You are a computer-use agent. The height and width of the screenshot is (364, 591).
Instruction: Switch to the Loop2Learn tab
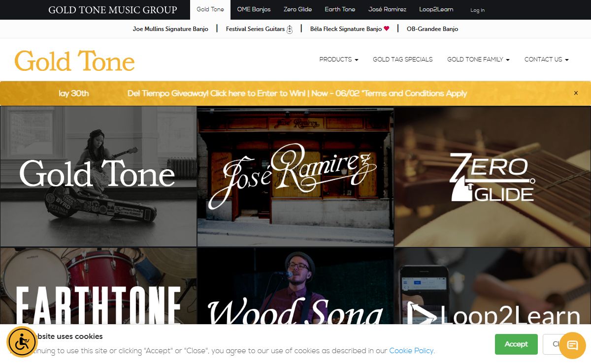[436, 9]
